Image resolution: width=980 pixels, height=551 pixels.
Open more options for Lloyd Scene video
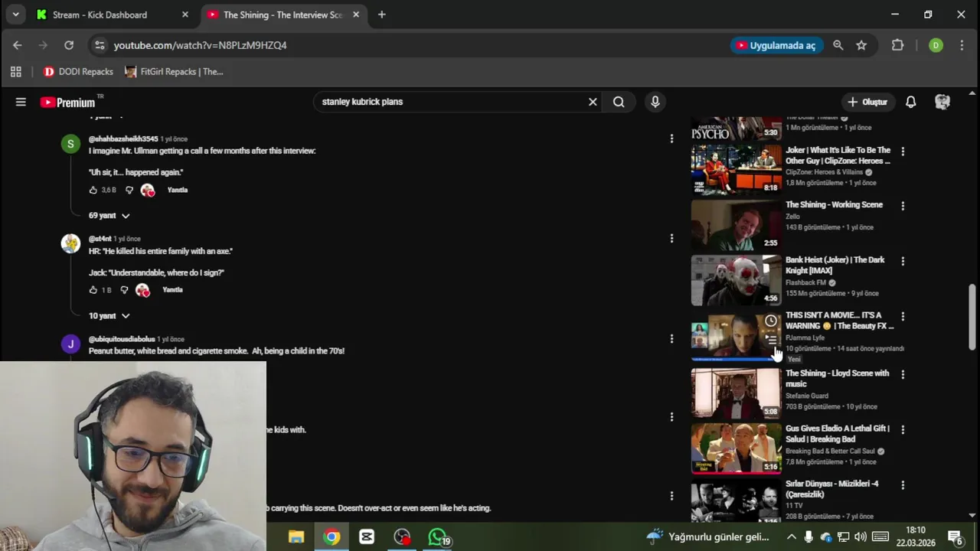tap(903, 374)
